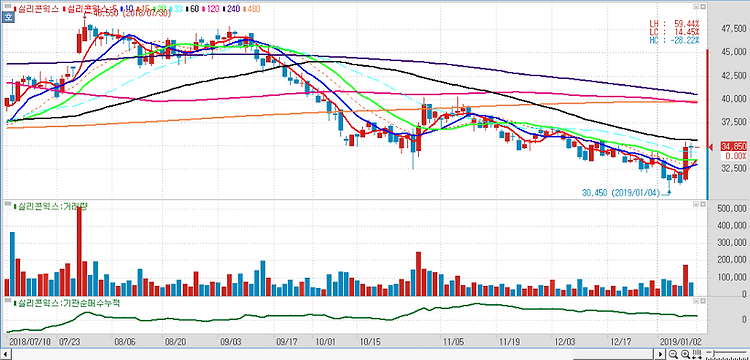This screenshot has height=360, width=750.
Task: Zoom out the chart with magnifier minus
Action: 673,354
